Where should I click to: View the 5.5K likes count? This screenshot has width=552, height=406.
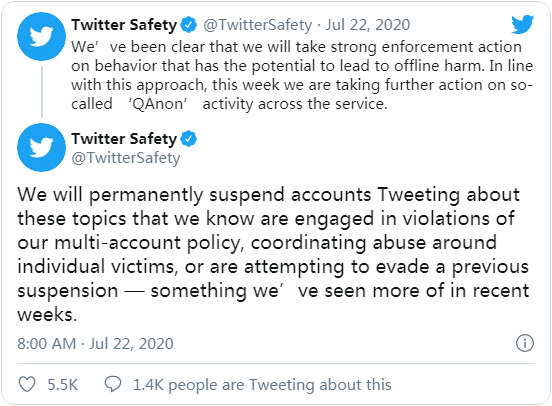pos(63,385)
